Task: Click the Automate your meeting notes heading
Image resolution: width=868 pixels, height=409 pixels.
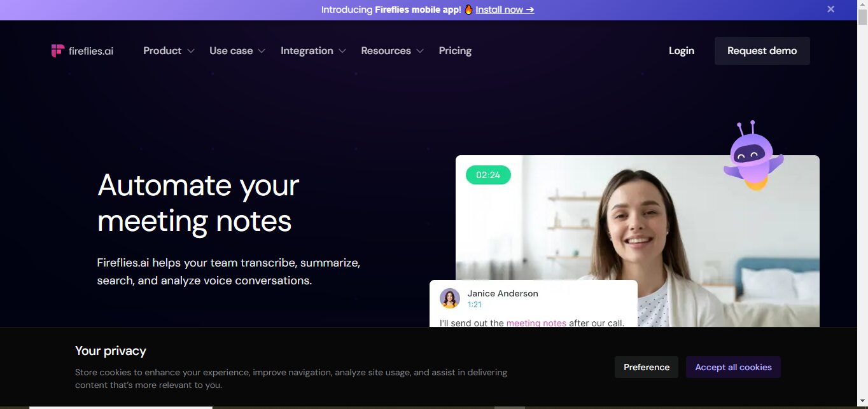Action: coord(199,203)
